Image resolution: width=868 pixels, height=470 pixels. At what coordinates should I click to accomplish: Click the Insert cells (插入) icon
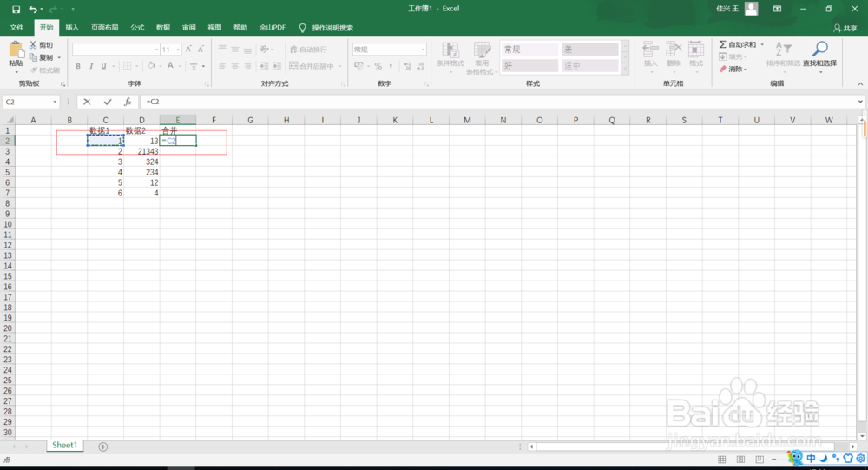click(650, 55)
